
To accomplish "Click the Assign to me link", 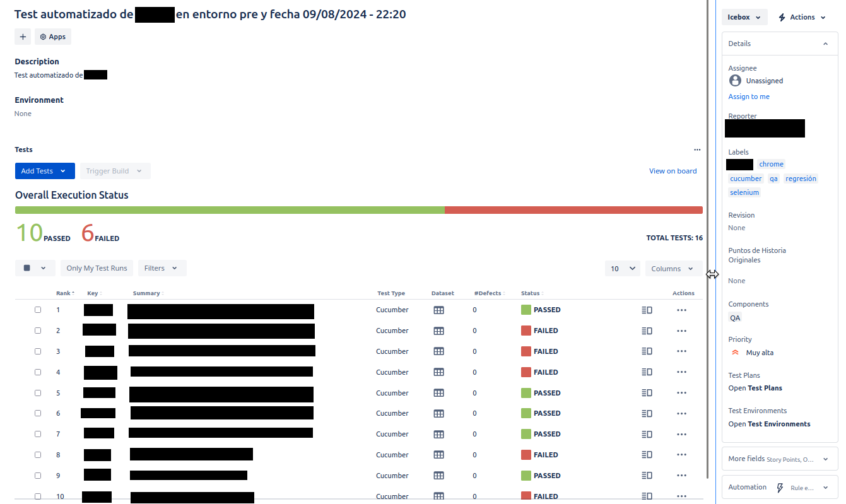I will tap(749, 97).
